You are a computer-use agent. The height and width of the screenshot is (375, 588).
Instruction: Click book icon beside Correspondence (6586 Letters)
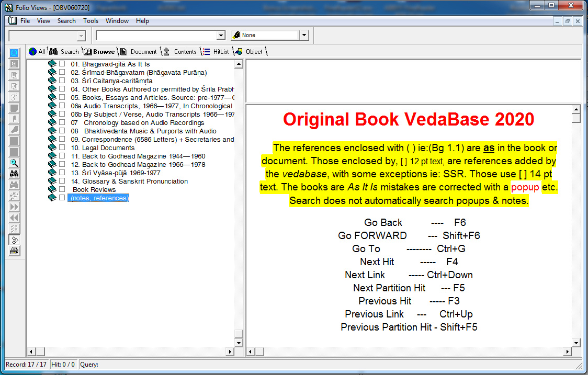coord(52,139)
